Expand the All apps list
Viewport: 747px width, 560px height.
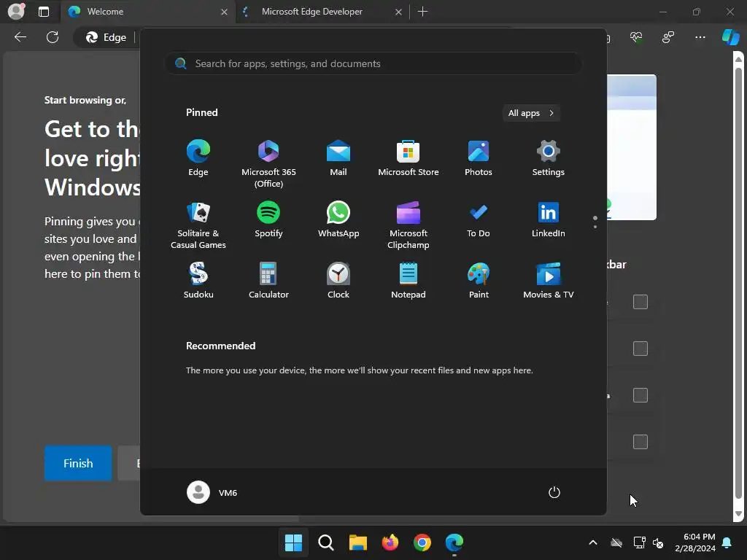531,113
